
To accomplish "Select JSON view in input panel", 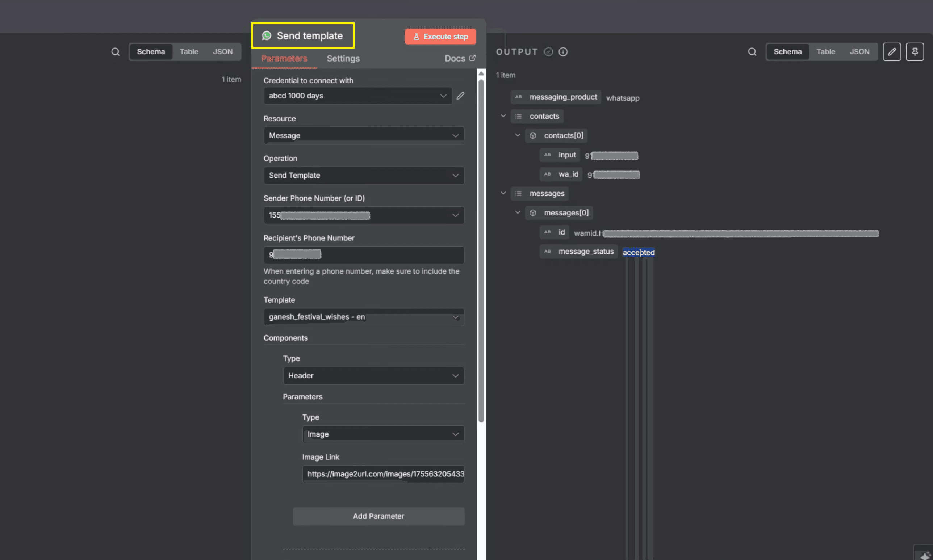I will point(222,52).
